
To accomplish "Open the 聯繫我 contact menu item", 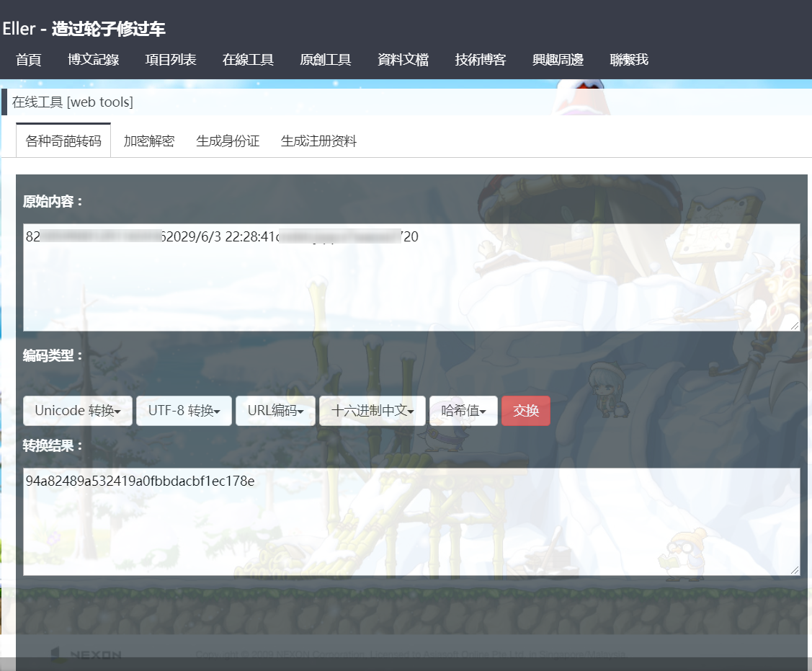I will pyautogui.click(x=629, y=60).
